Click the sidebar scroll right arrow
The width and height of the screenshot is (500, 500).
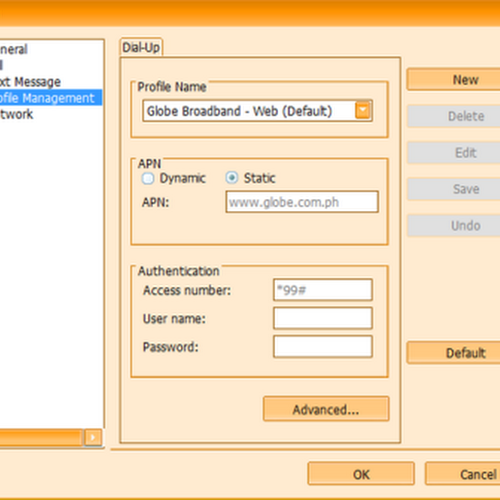pyautogui.click(x=93, y=437)
